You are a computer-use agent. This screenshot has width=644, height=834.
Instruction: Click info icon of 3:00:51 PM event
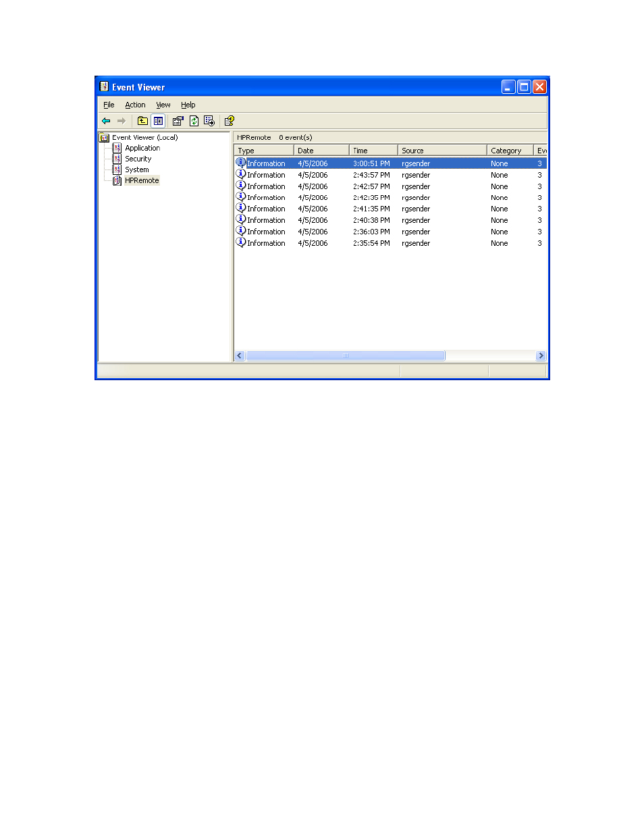click(241, 163)
